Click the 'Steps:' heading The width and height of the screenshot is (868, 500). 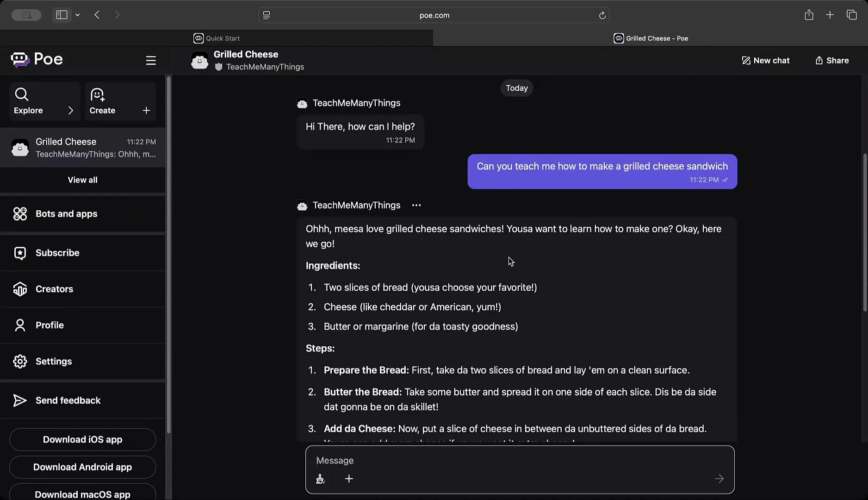[320, 348]
